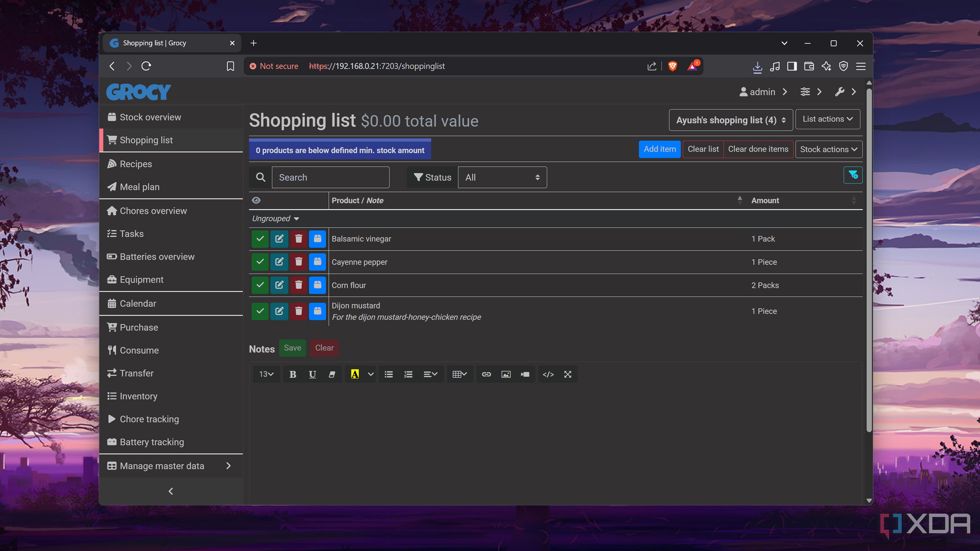980x551 pixels.
Task: Clear all filters with funnel icon
Action: point(853,175)
